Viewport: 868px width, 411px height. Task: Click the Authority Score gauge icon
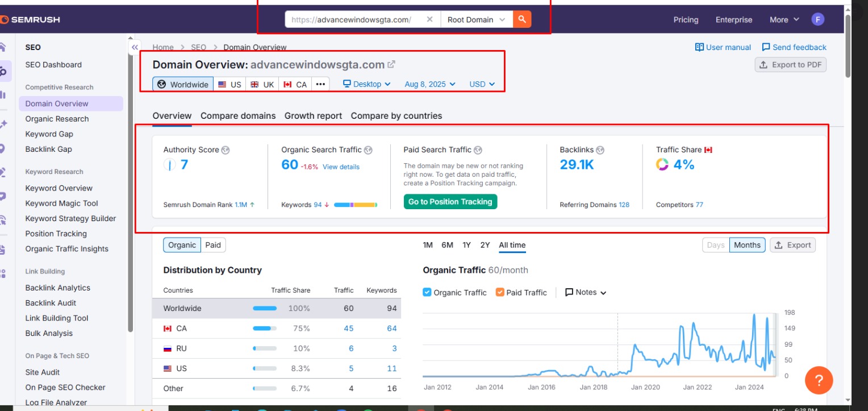[x=169, y=165]
